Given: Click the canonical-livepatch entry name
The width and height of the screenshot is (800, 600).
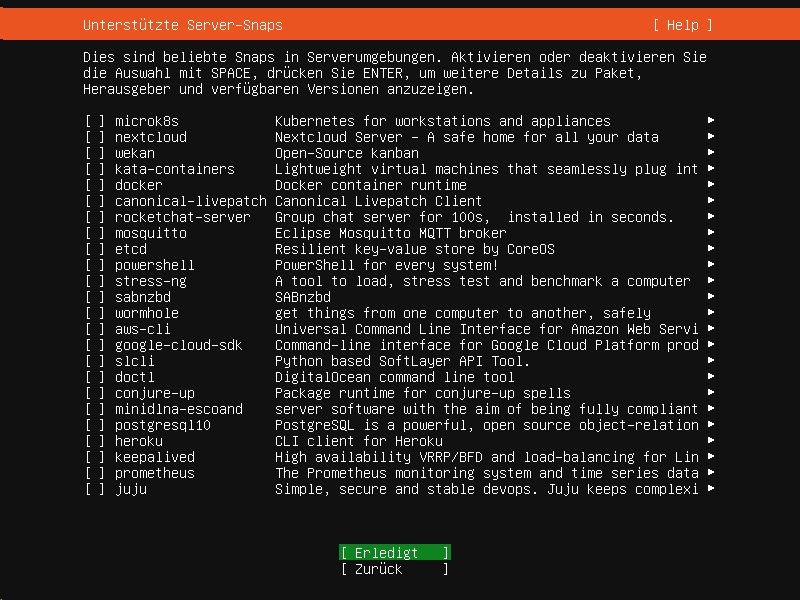Looking at the screenshot, I should 191,201.
